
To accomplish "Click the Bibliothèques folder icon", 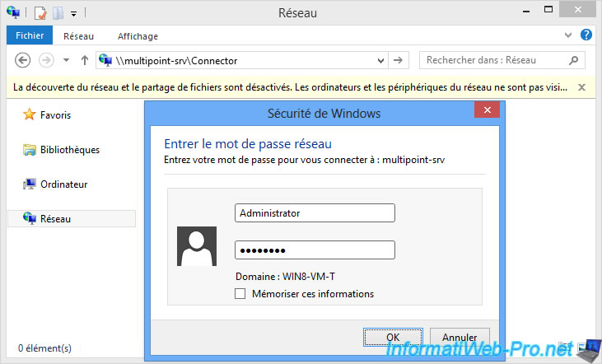I will point(29,149).
